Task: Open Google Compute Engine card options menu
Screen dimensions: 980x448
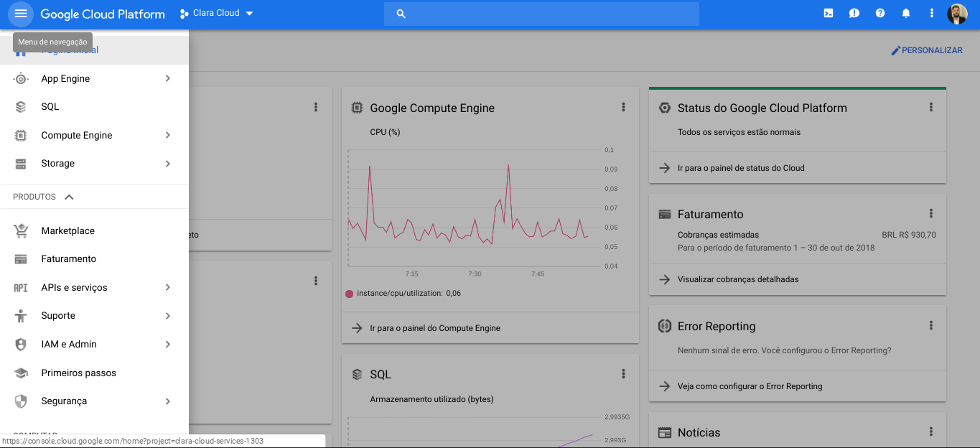Action: 623,107
